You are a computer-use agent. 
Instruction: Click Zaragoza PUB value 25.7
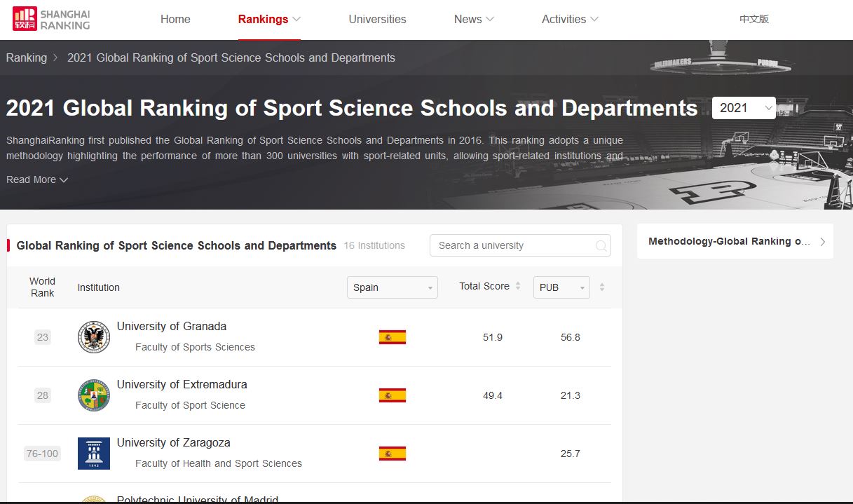click(x=571, y=454)
